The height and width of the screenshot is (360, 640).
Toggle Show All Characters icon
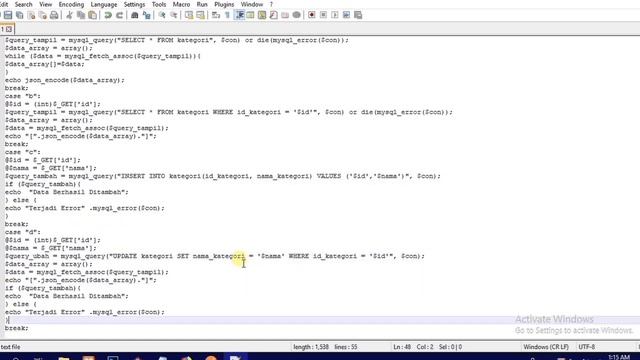click(227, 15)
